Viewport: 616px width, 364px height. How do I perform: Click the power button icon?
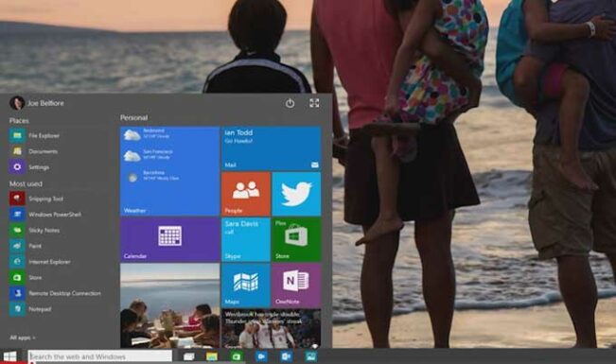coord(290,103)
